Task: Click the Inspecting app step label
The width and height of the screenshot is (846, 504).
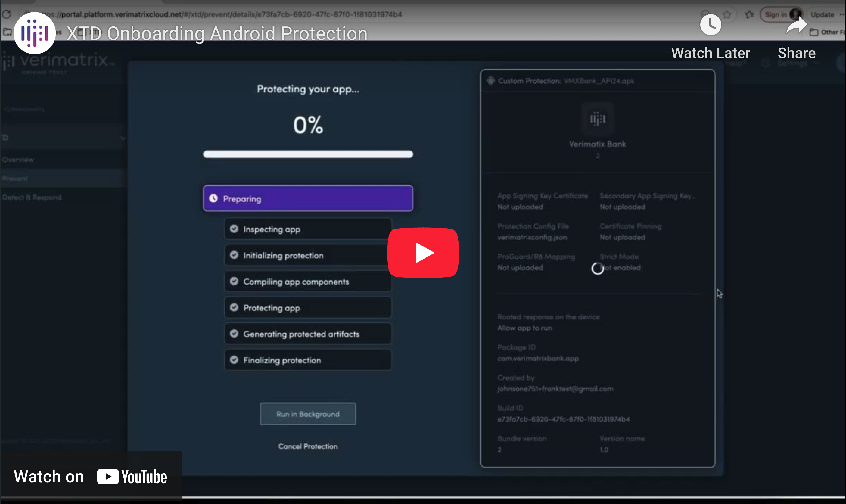Action: pos(272,229)
